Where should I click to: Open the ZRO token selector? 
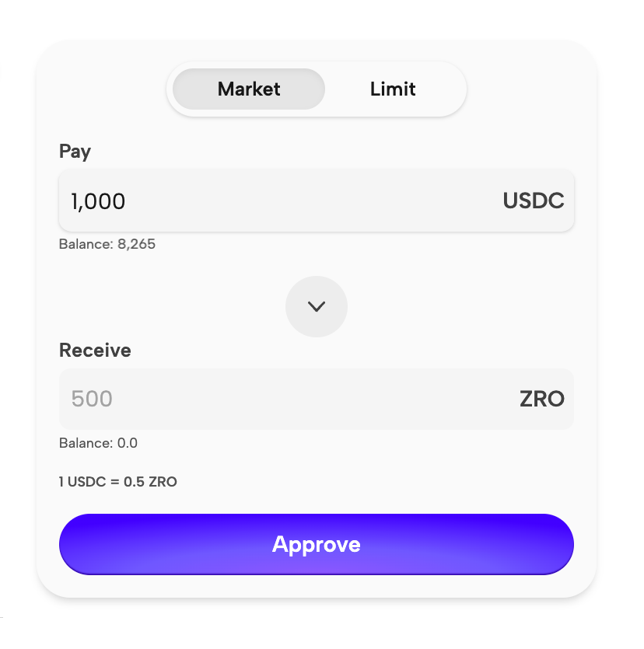(x=541, y=400)
